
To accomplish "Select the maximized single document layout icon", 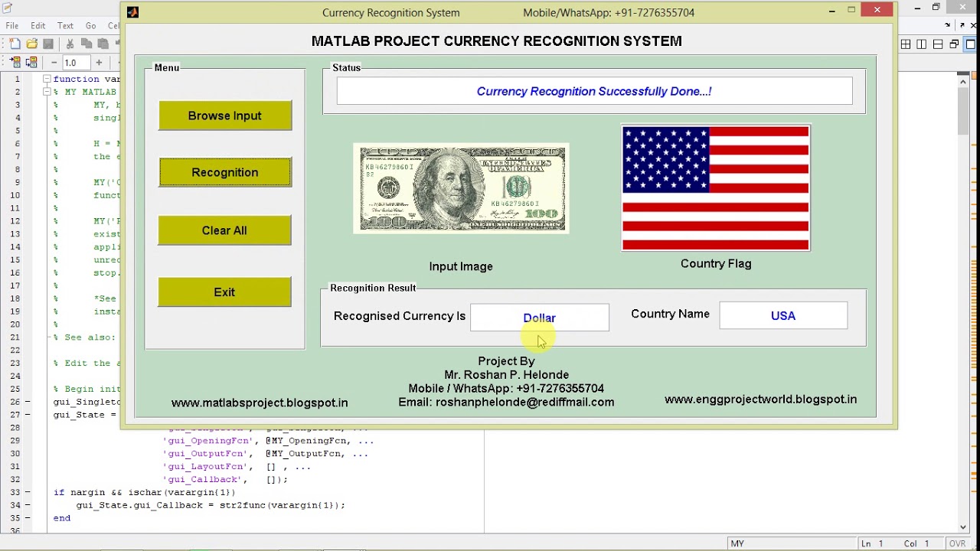I will (x=970, y=44).
